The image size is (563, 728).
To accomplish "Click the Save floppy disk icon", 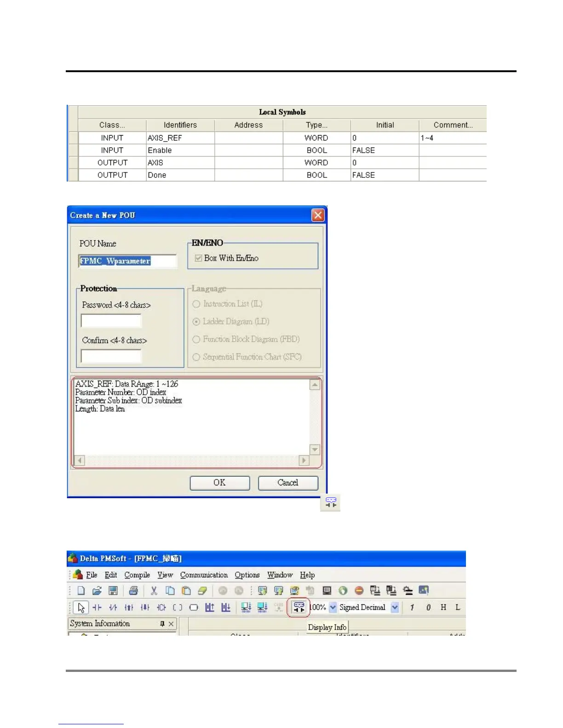I will 113,591.
